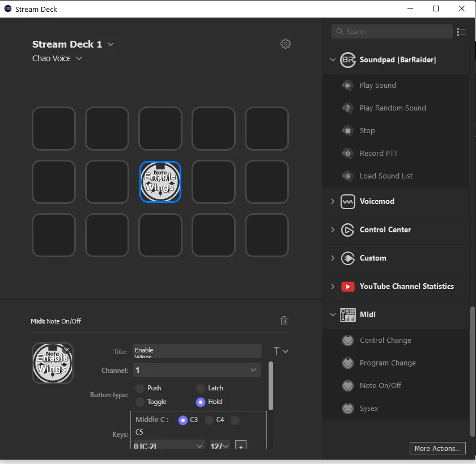The width and height of the screenshot is (476, 464).
Task: Select the Load Sound List action icon
Action: (x=347, y=176)
